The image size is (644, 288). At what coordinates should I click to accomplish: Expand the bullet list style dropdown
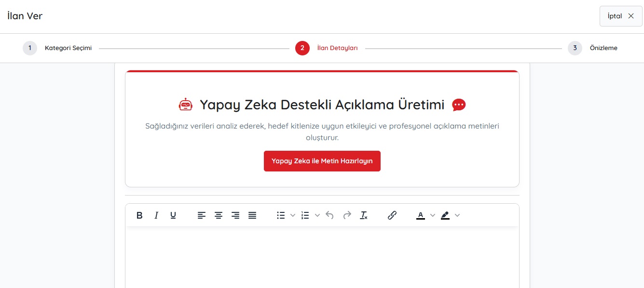point(293,215)
